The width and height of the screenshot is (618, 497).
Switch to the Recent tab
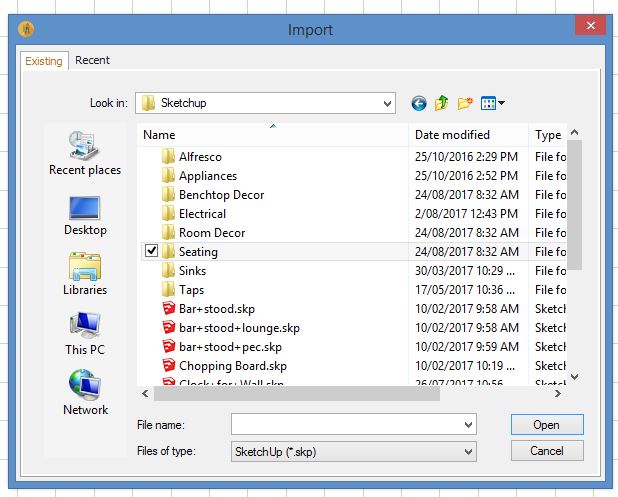point(92,60)
